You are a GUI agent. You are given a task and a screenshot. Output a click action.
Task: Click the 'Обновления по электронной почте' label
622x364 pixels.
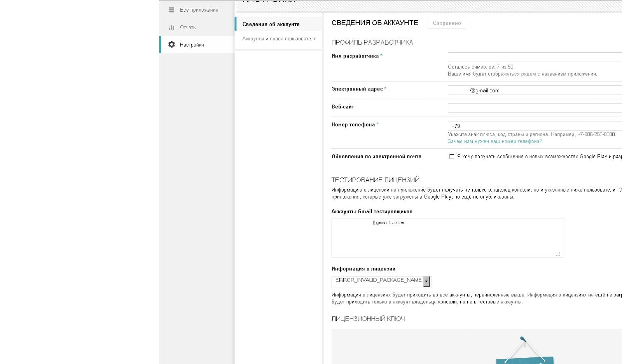tap(376, 157)
